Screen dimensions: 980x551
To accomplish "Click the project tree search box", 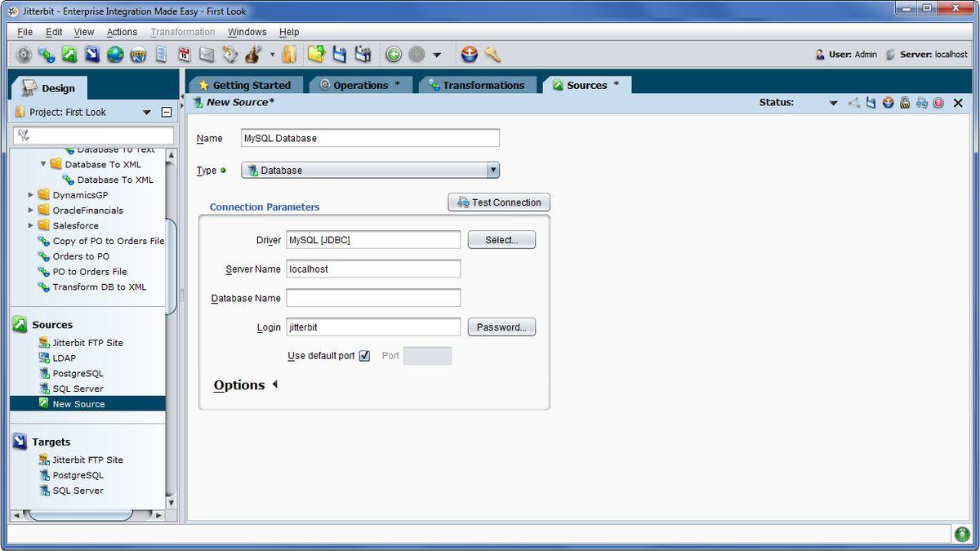I will point(93,136).
